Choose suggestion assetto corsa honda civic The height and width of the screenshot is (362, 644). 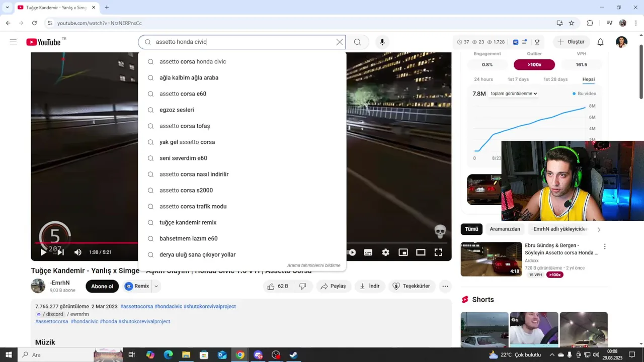click(x=242, y=62)
